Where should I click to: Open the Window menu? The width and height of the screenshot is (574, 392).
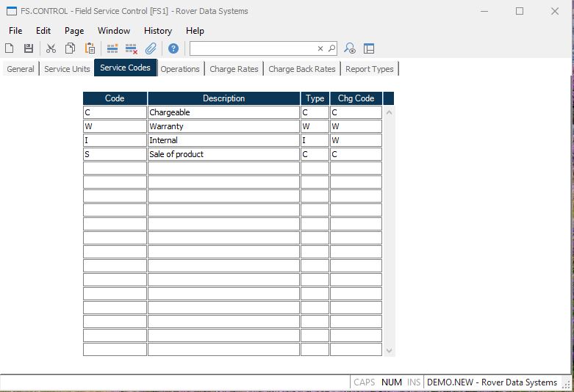[x=114, y=31]
